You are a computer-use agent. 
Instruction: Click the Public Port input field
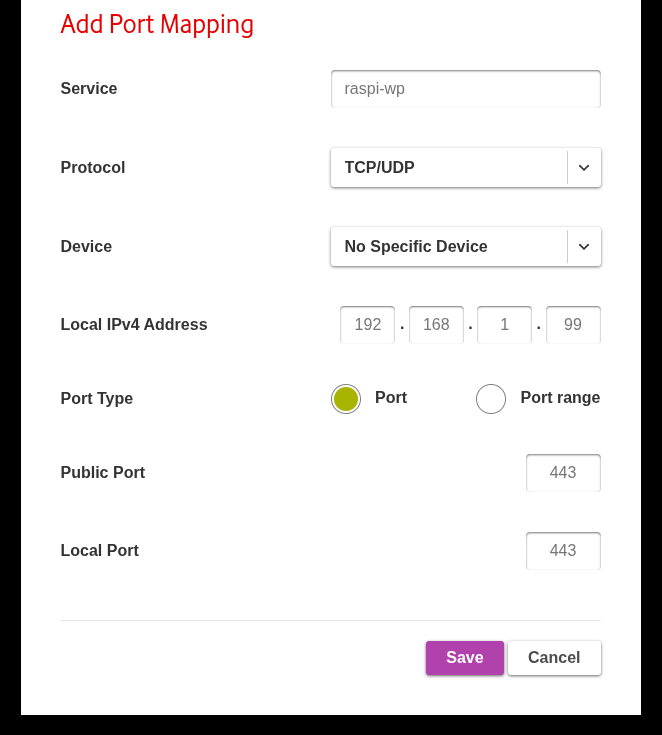563,473
